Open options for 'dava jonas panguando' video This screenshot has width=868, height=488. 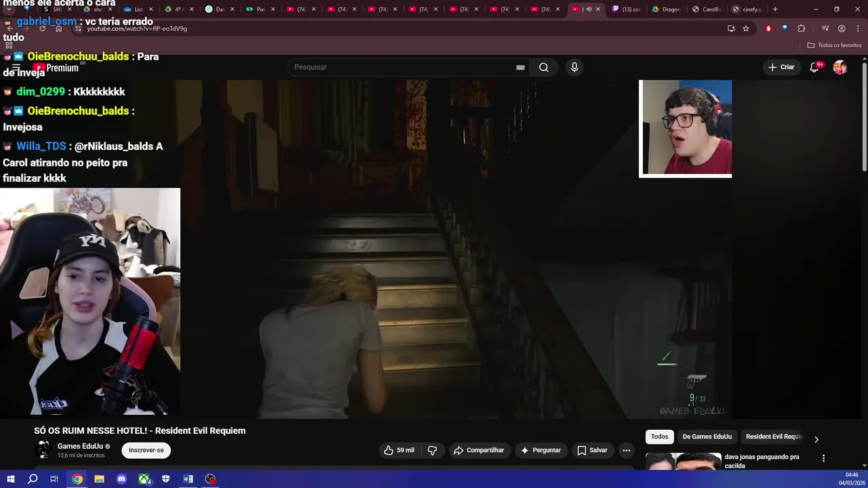[x=823, y=458]
